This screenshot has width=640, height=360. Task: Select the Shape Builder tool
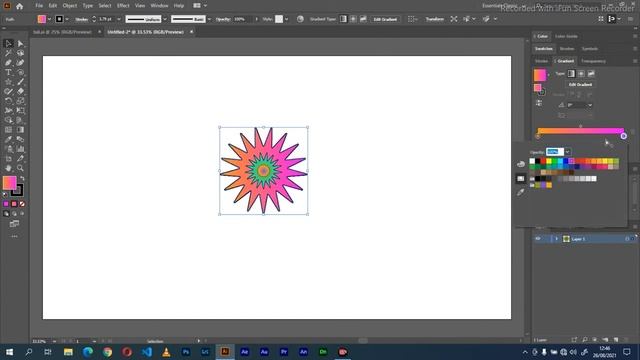click(8, 120)
